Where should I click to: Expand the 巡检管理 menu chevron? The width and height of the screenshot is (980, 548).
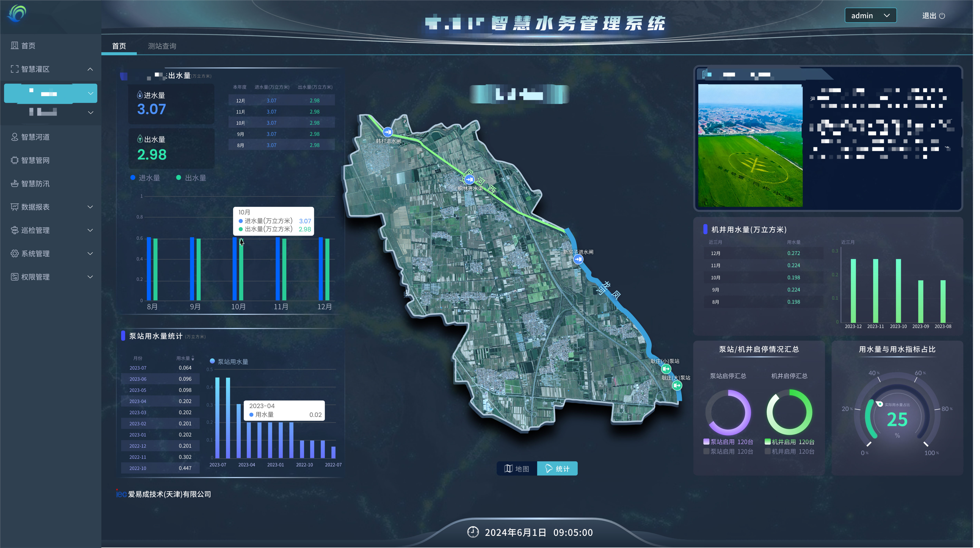(90, 230)
